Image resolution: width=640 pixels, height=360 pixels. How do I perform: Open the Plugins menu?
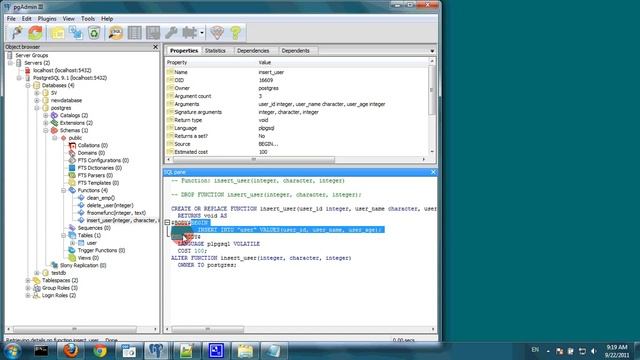[47, 19]
